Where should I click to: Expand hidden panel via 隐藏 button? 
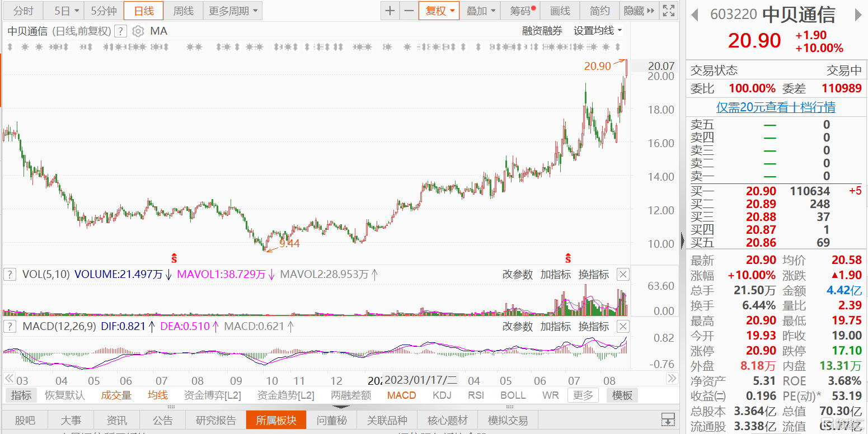coord(639,11)
